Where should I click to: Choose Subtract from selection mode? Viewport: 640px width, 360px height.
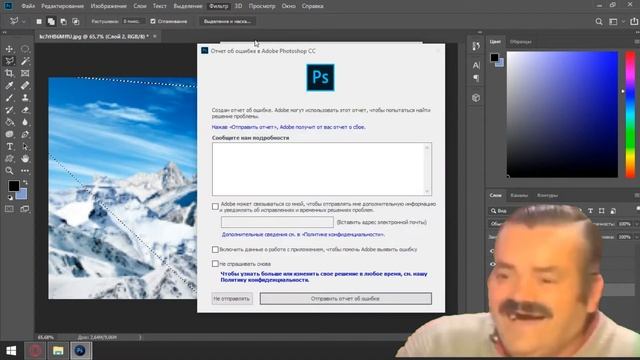pos(63,22)
